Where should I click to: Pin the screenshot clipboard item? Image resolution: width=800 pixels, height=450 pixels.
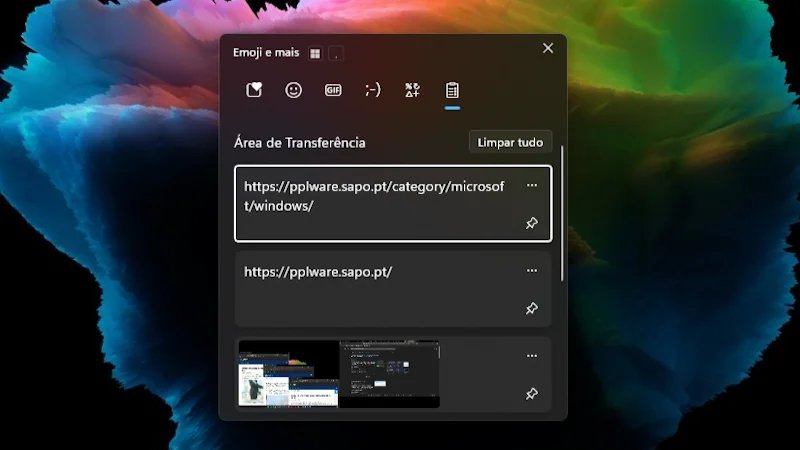tap(531, 394)
